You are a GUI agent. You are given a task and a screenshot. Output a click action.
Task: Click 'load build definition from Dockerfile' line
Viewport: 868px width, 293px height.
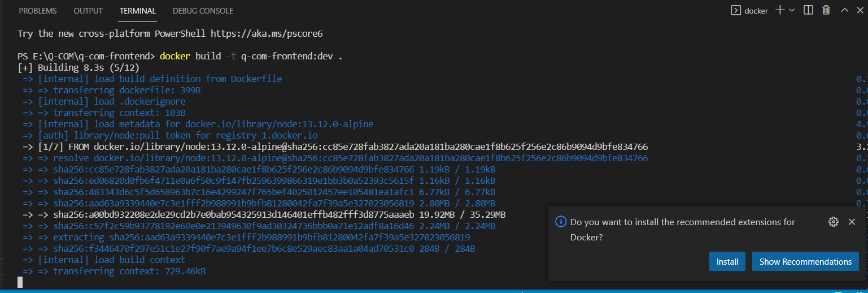pyautogui.click(x=152, y=79)
